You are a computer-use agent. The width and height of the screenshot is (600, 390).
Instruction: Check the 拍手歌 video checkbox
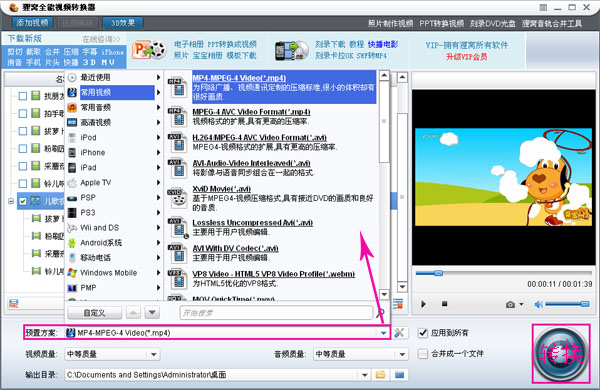pyautogui.click(x=23, y=113)
